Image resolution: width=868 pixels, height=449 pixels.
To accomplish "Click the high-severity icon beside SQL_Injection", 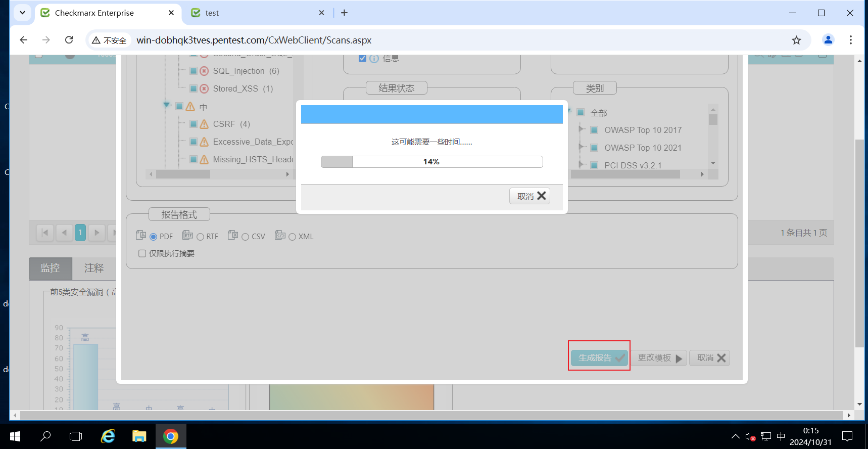I will (204, 71).
